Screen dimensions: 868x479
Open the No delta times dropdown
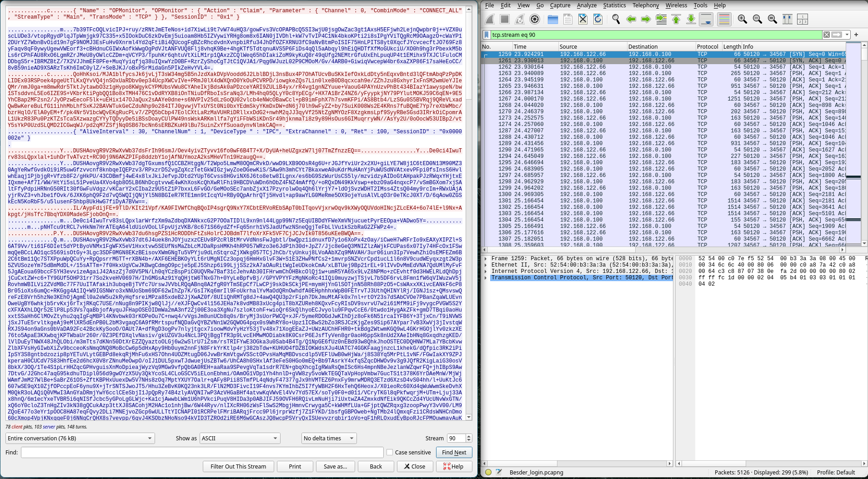[x=329, y=438]
